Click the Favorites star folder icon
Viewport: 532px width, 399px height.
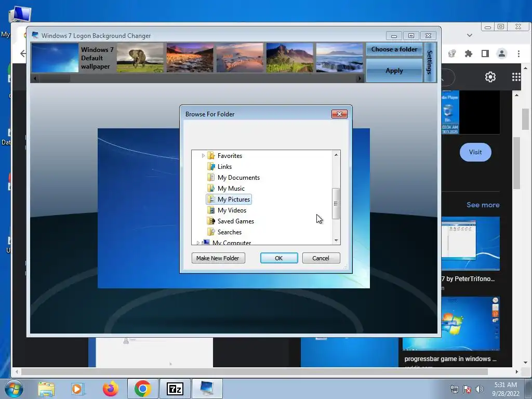point(211,156)
